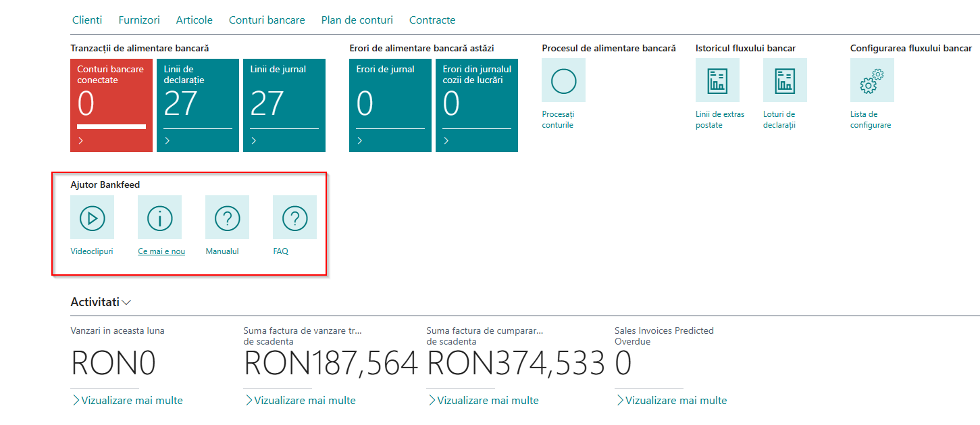980x425 pixels.
Task: Click the Erori de alimentare bancară astăzi heading
Action: point(421,48)
